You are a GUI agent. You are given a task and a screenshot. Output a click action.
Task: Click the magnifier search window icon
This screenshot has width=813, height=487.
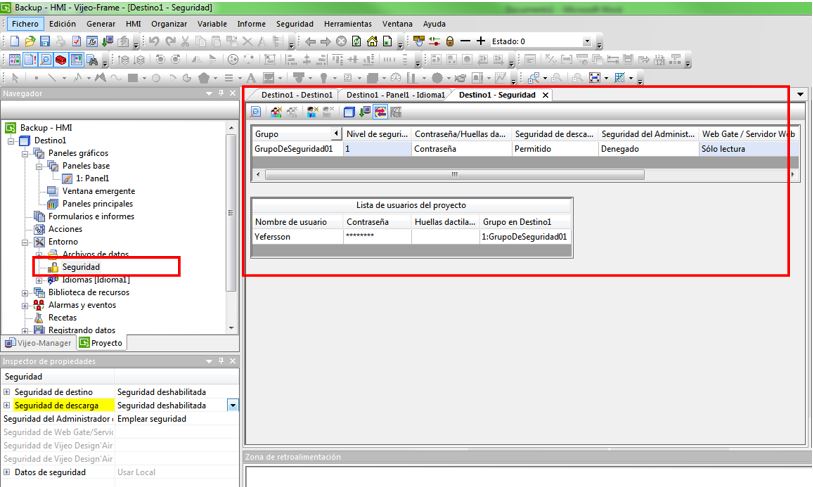tap(46, 60)
